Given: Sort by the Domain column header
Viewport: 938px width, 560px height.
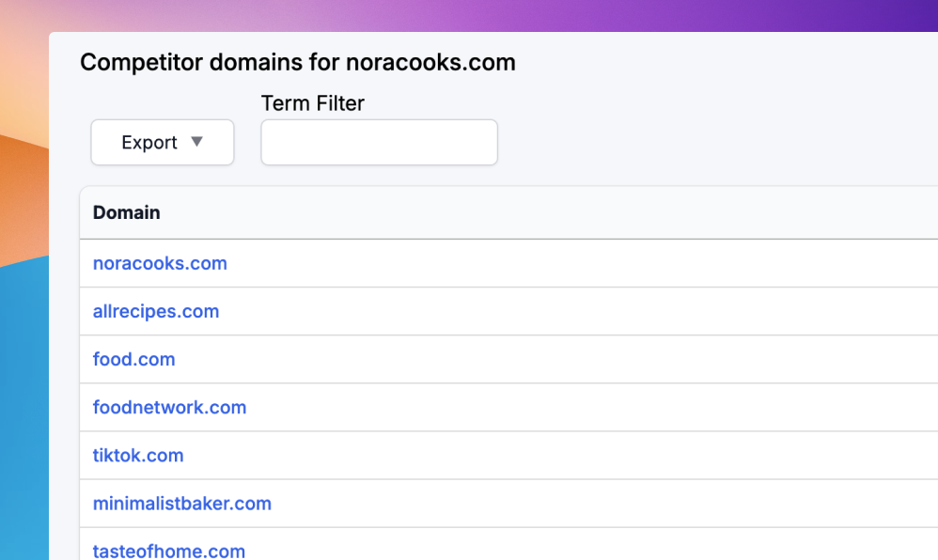Looking at the screenshot, I should [x=127, y=212].
